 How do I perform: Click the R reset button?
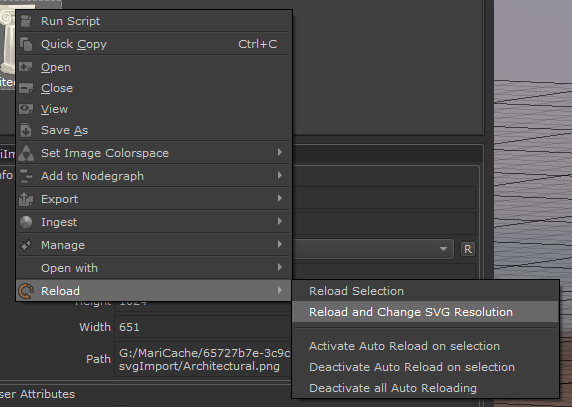click(468, 249)
